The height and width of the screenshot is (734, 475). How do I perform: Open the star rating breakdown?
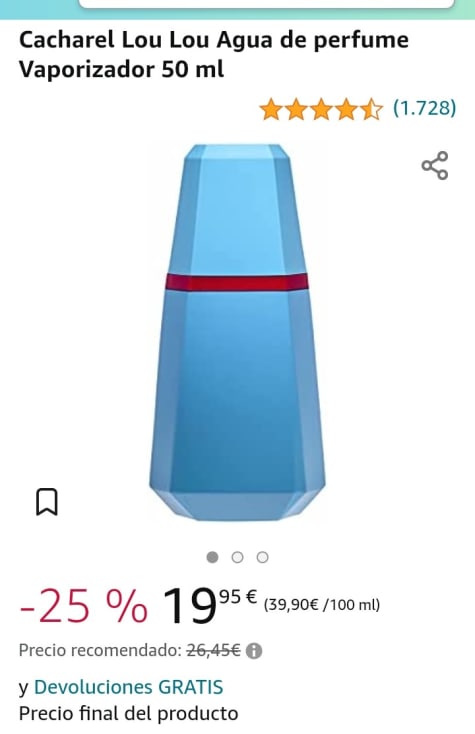pyautogui.click(x=321, y=109)
